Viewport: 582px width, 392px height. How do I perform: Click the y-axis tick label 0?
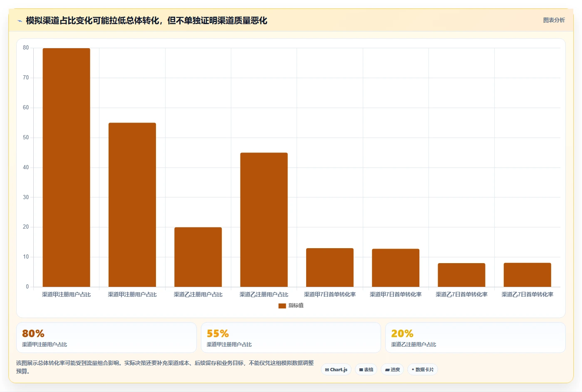coord(27,287)
